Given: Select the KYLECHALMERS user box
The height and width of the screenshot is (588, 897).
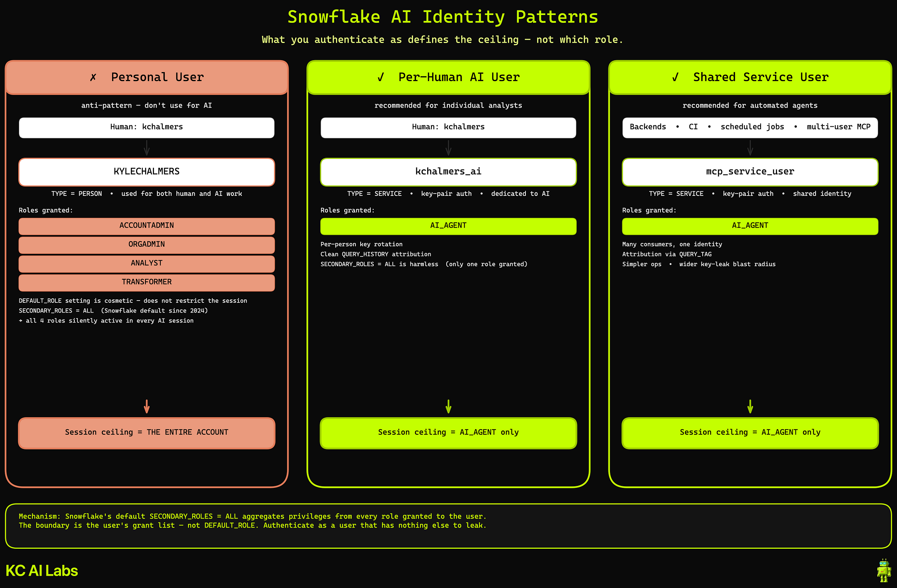Looking at the screenshot, I should point(147,172).
